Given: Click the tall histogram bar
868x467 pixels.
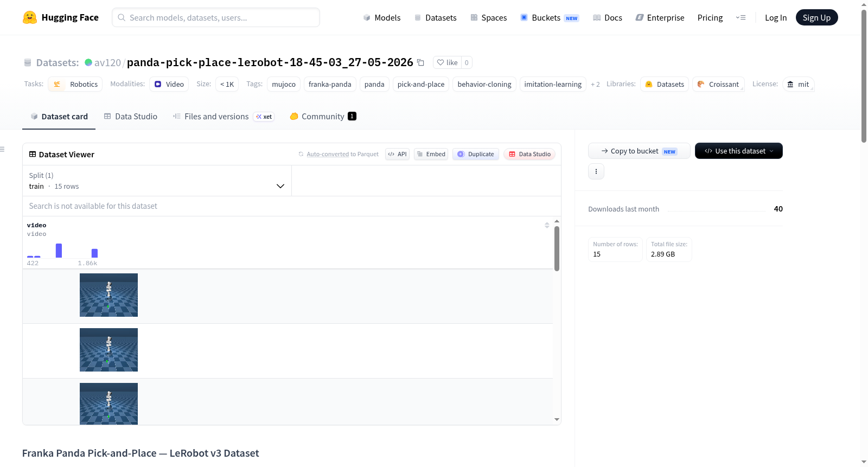Looking at the screenshot, I should click(59, 251).
